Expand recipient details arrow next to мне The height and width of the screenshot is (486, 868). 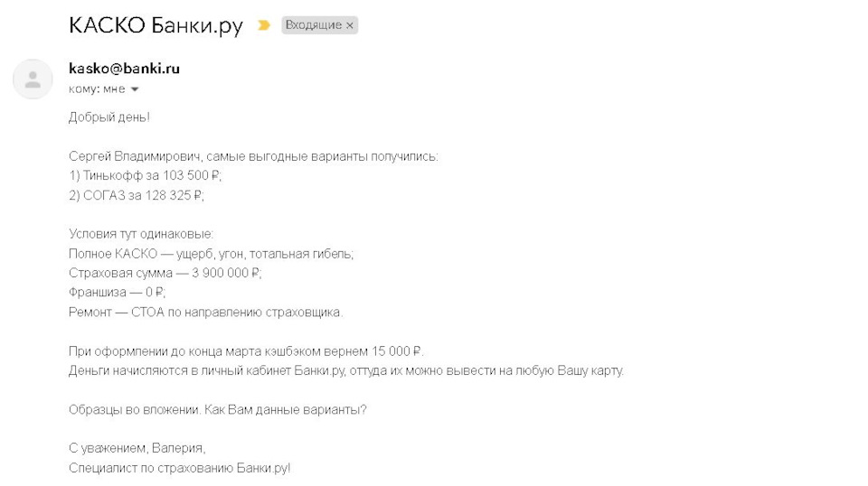click(135, 89)
